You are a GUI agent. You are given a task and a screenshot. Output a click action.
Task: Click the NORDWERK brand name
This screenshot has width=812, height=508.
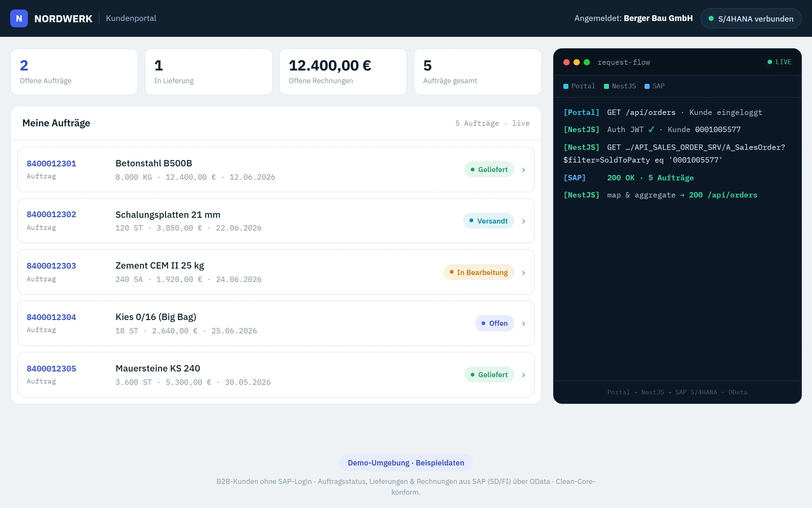[63, 19]
